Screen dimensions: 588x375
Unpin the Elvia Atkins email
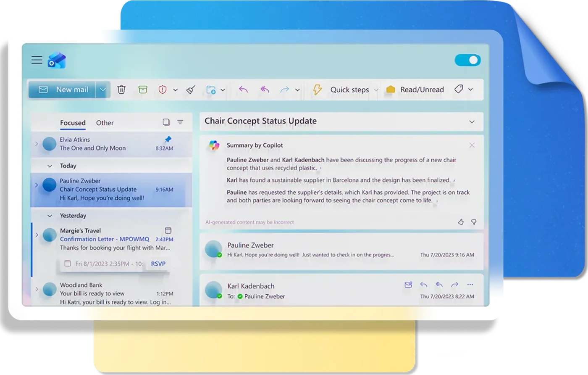click(168, 139)
